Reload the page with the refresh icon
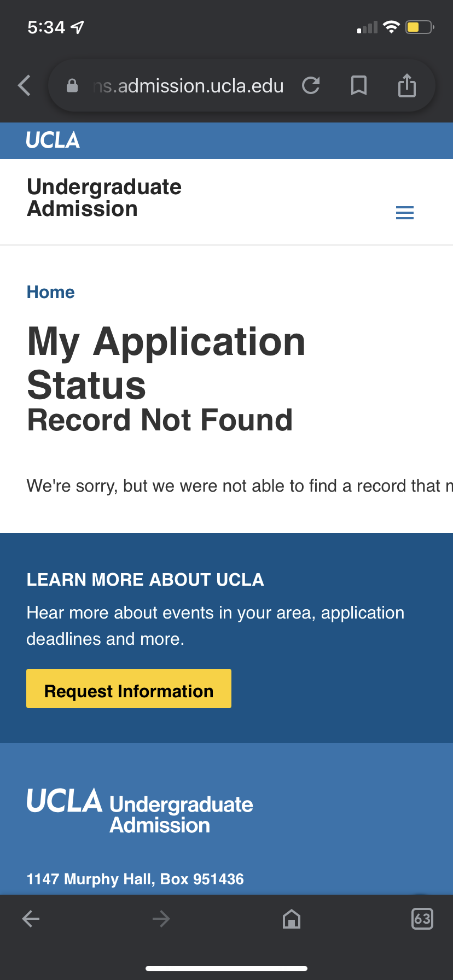This screenshot has width=453, height=980. click(311, 85)
